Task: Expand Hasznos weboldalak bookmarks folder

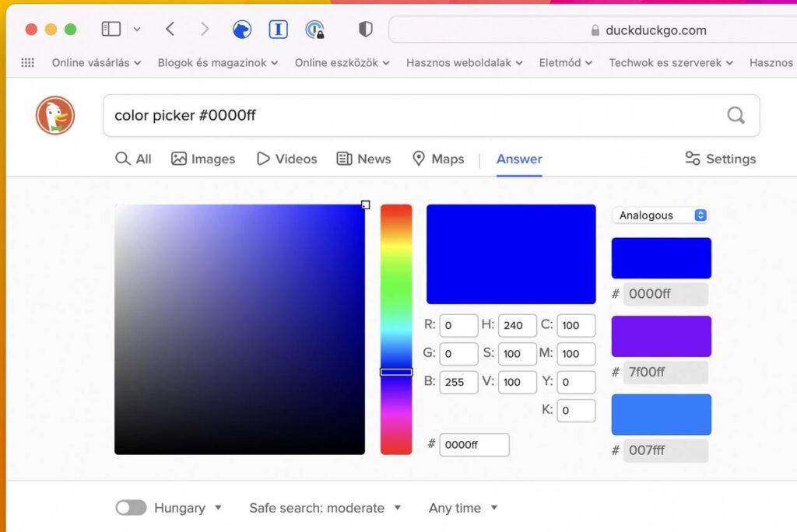Action: click(x=464, y=62)
